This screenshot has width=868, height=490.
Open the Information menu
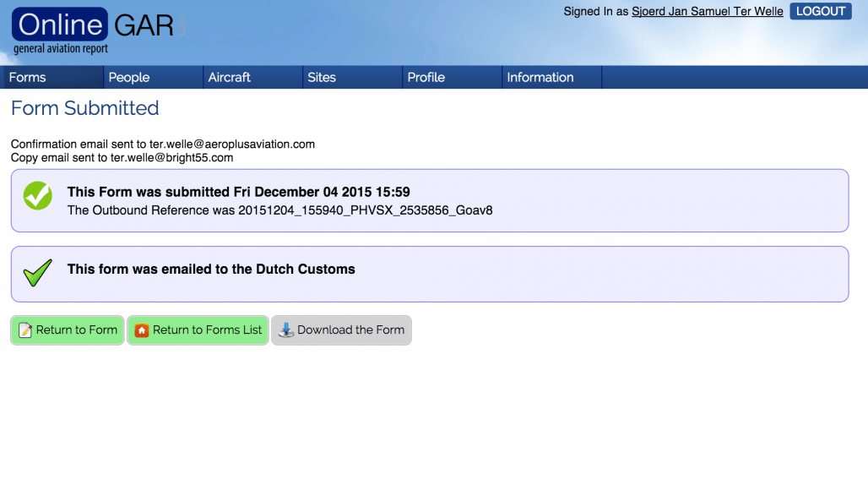point(540,77)
